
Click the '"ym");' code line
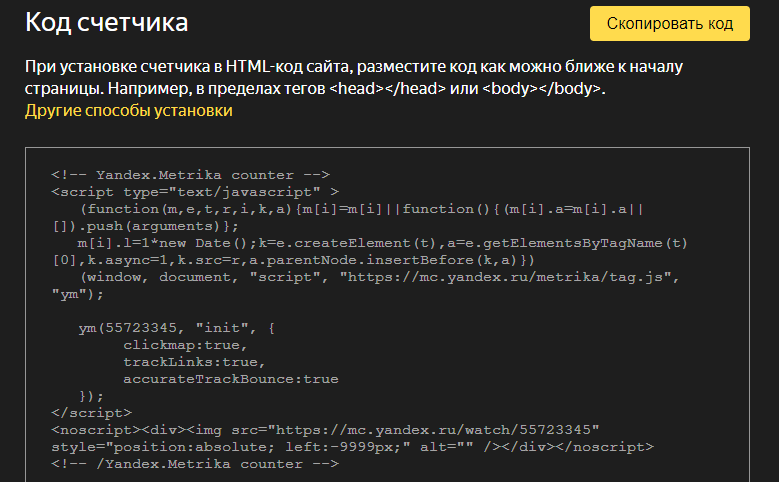coord(77,294)
